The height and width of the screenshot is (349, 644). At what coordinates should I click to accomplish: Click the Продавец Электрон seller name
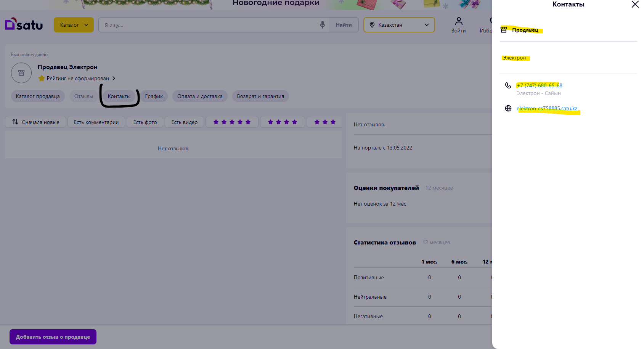[x=67, y=67]
